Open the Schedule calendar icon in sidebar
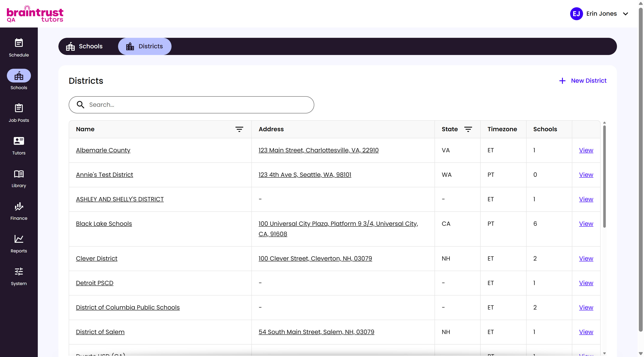The width and height of the screenshot is (644, 357). click(x=19, y=43)
